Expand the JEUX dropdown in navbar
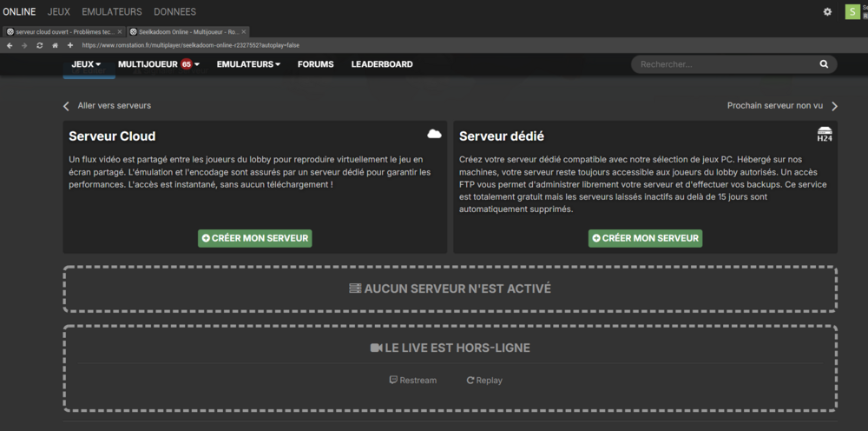This screenshot has height=431, width=868. tap(86, 64)
